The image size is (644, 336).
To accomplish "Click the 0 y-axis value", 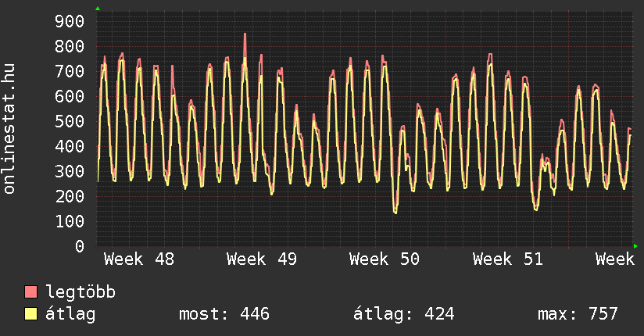I will (x=79, y=246).
